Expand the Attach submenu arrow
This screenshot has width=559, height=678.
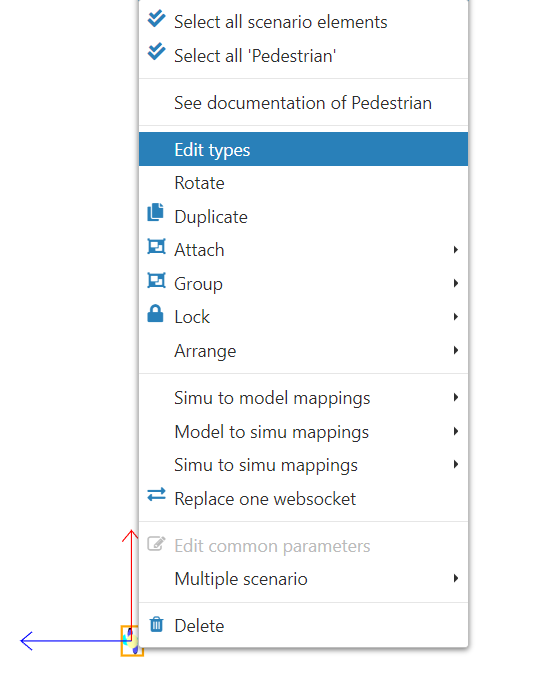456,249
